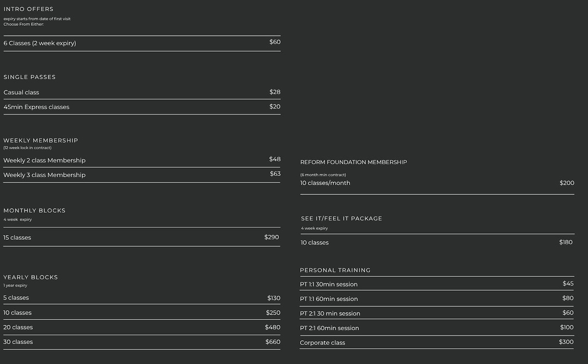Select Weekly 3 class Membership
This screenshot has width=588, height=364.
[142, 175]
